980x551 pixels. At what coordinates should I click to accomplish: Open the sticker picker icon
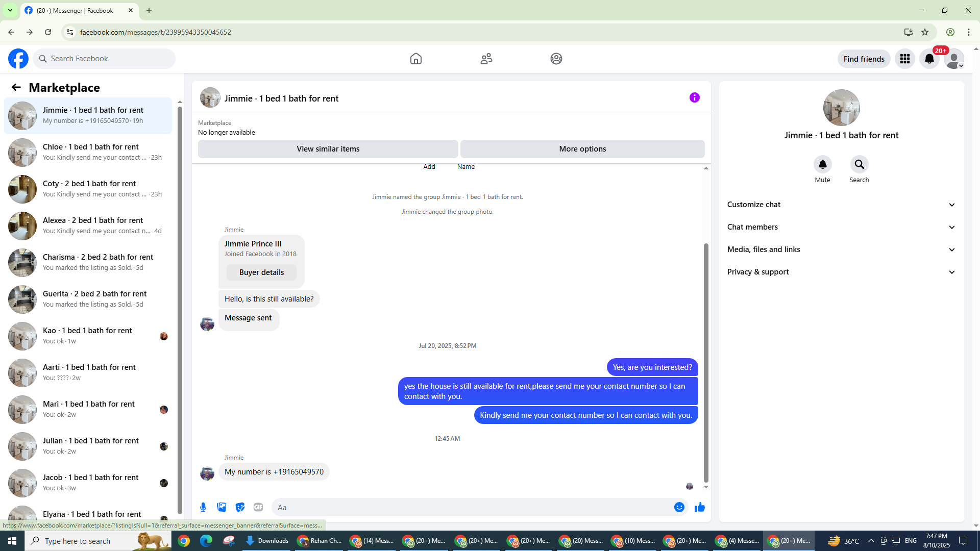[x=240, y=507]
